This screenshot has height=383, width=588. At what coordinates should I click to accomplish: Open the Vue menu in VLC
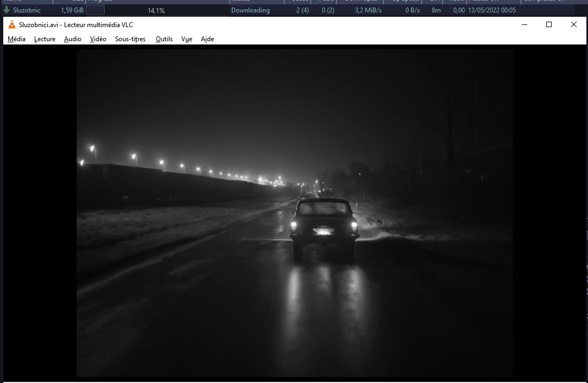pos(186,39)
